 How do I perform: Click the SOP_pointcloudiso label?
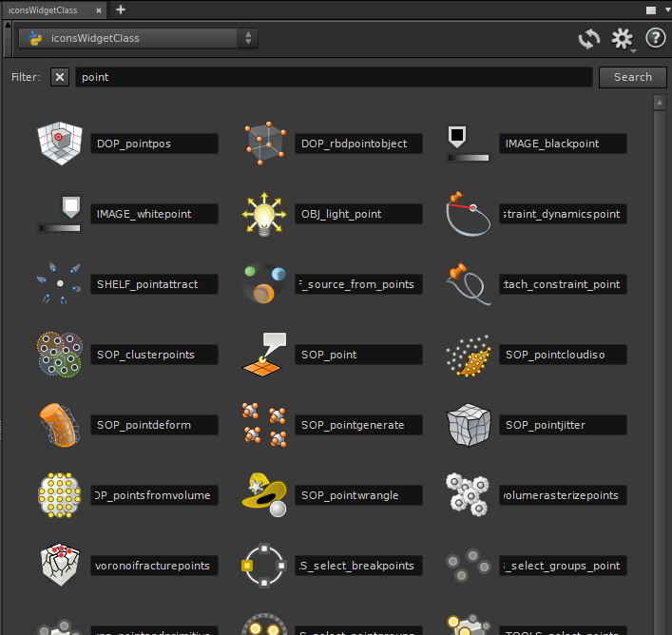563,355
